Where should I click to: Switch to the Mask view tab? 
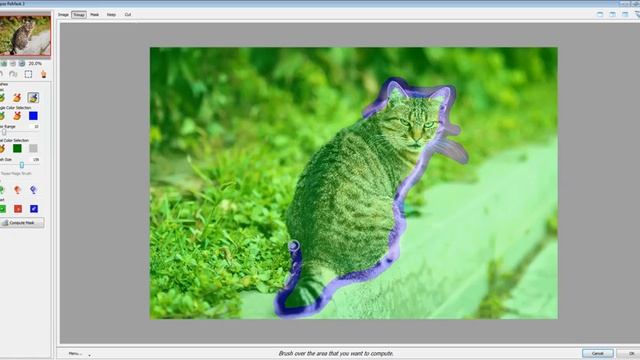coord(94,14)
